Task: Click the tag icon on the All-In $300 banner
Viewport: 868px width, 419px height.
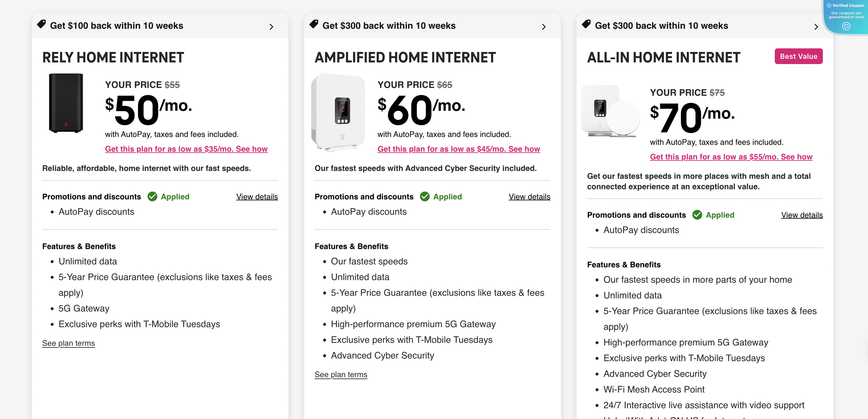Action: 587,24
